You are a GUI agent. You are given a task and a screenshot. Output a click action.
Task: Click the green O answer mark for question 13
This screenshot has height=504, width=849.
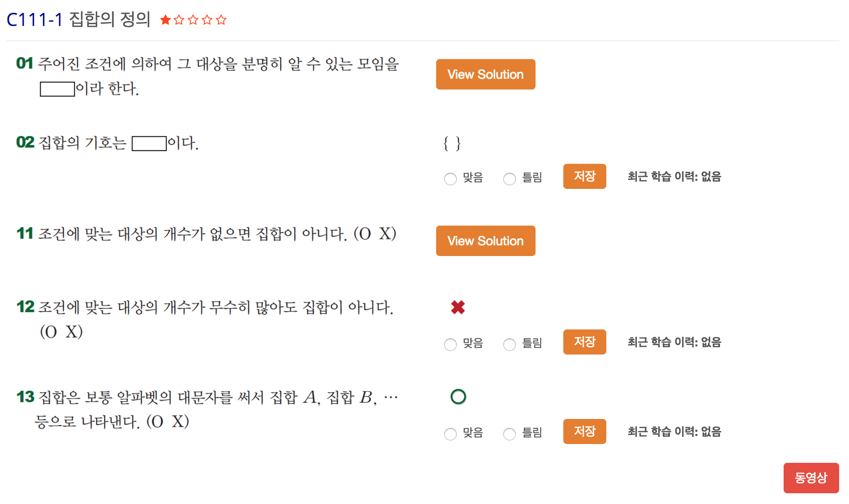[x=458, y=397]
